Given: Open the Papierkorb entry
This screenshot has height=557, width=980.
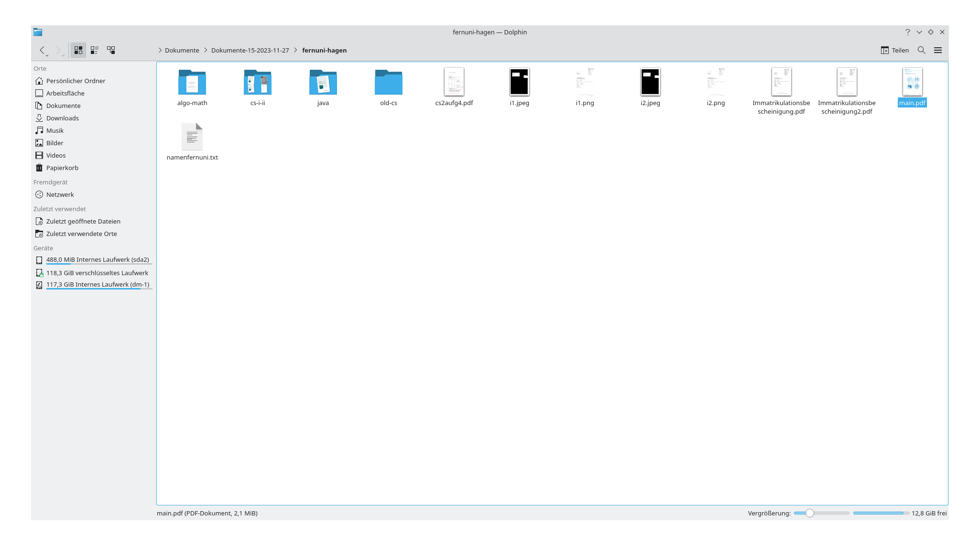Looking at the screenshot, I should [62, 168].
